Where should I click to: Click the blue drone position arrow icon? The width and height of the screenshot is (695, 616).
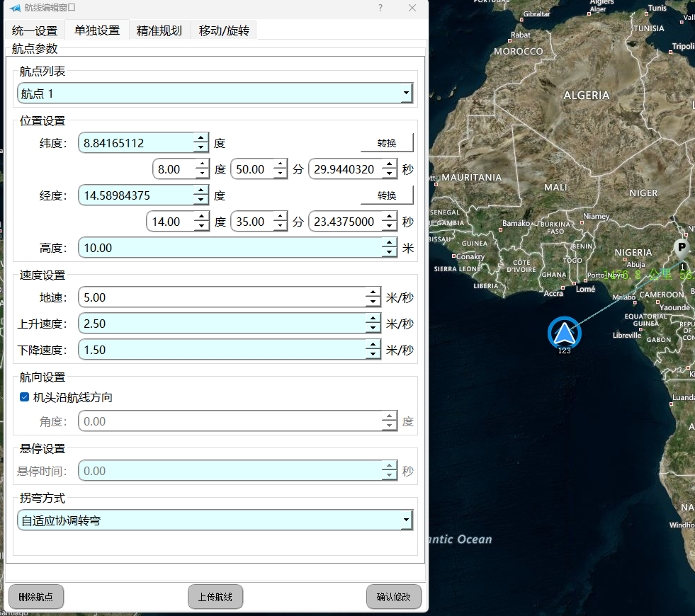[x=564, y=332]
